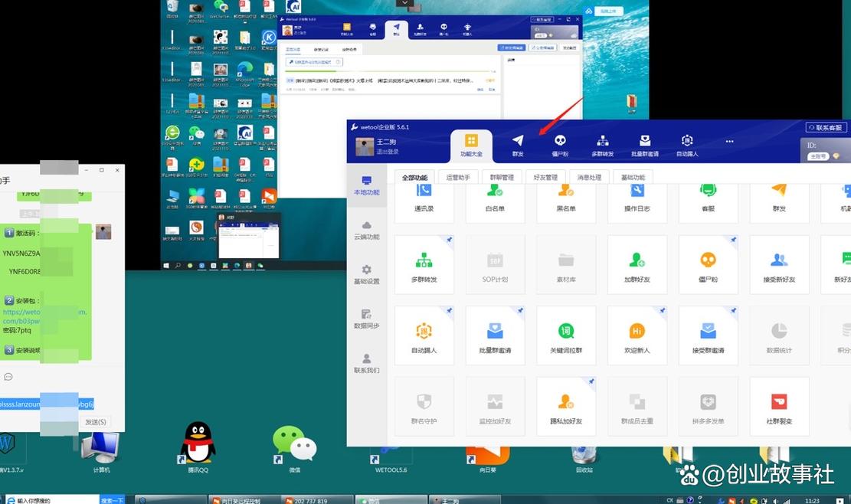Switch to the 基础功能 tab
Viewport: 851px width, 504px height.
coord(633,178)
